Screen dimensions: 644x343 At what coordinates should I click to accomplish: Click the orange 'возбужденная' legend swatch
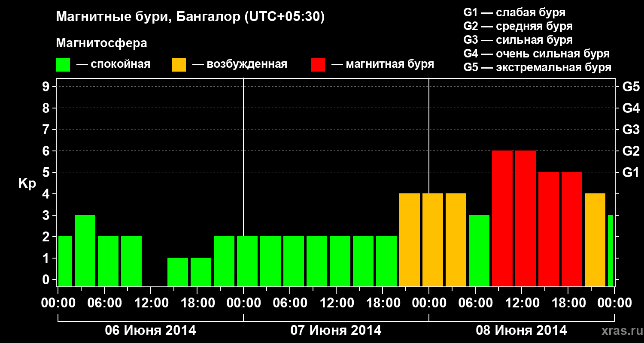coord(179,65)
